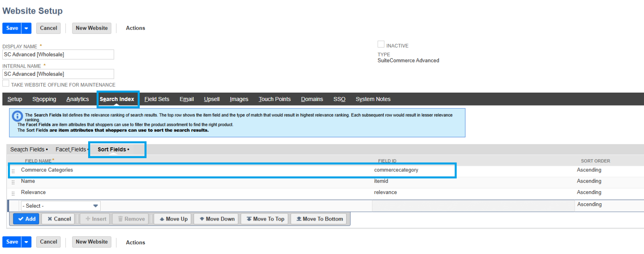
Task: Select the Search Index tab
Action: click(x=117, y=99)
